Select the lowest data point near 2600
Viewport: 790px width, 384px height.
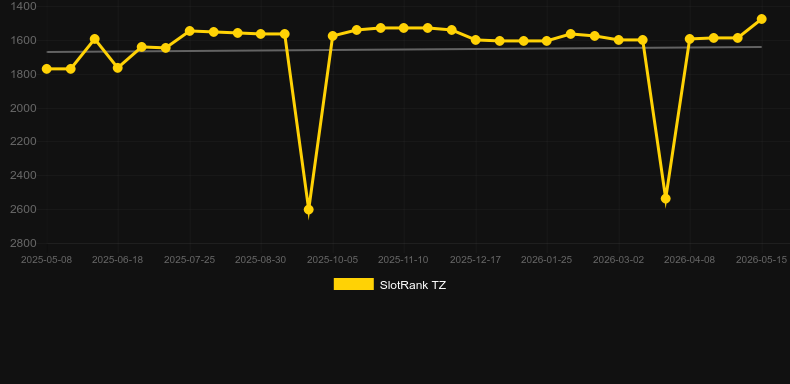point(309,209)
